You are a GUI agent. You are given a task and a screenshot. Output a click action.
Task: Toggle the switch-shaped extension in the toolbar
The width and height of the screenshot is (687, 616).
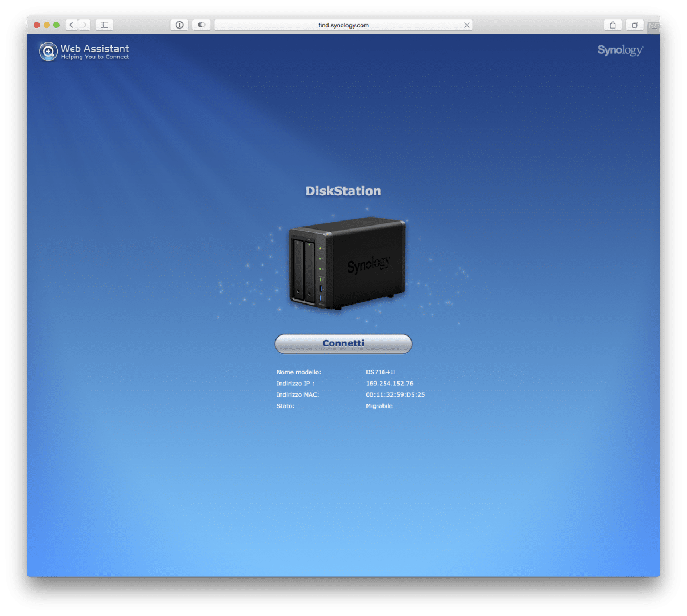pos(201,25)
